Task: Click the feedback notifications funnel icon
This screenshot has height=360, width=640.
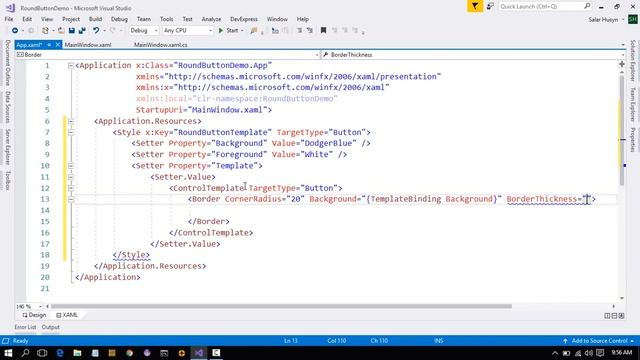Action: point(475,6)
